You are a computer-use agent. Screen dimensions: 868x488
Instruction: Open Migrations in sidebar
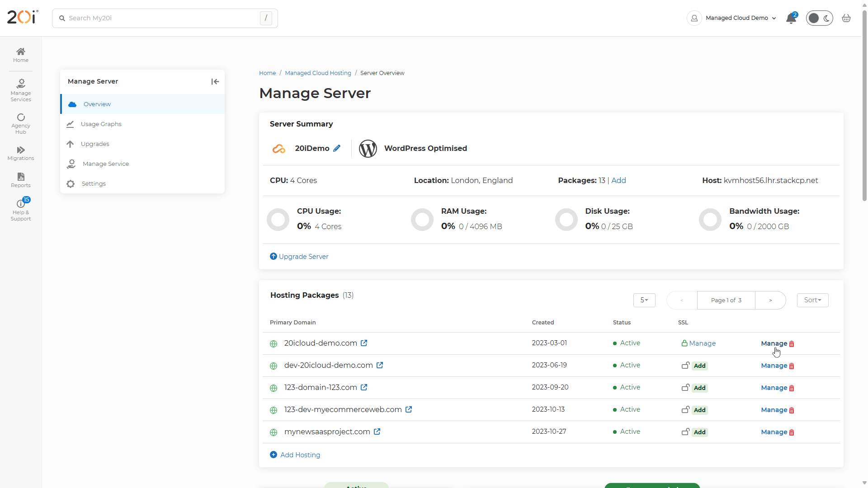(21, 154)
